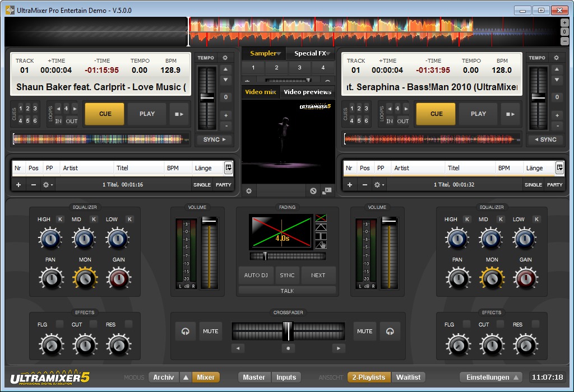
Task: Kill right deck MID equalizer band
Action: tap(501, 219)
